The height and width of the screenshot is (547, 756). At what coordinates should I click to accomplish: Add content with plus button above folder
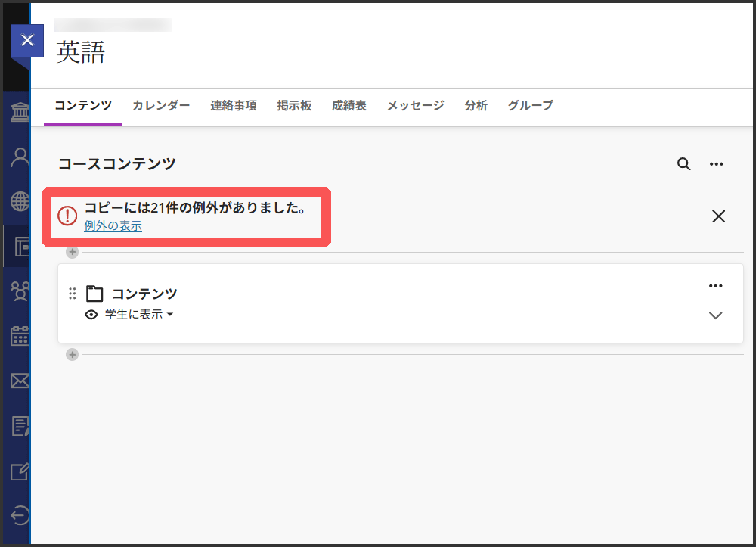72,252
